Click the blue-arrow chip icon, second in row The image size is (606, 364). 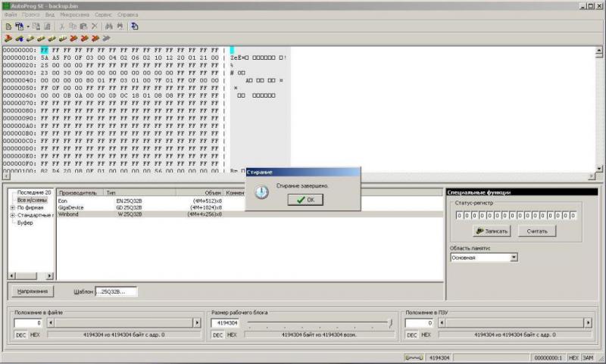(20, 38)
